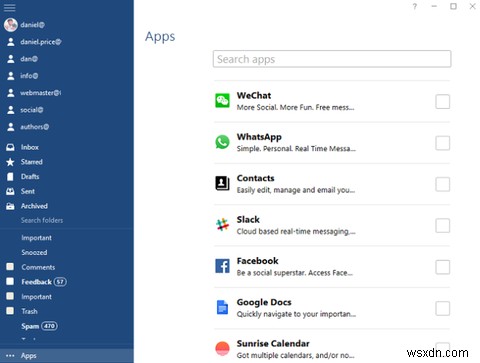The image size is (480, 363).
Task: Click the Contacts description text
Action: point(296,190)
